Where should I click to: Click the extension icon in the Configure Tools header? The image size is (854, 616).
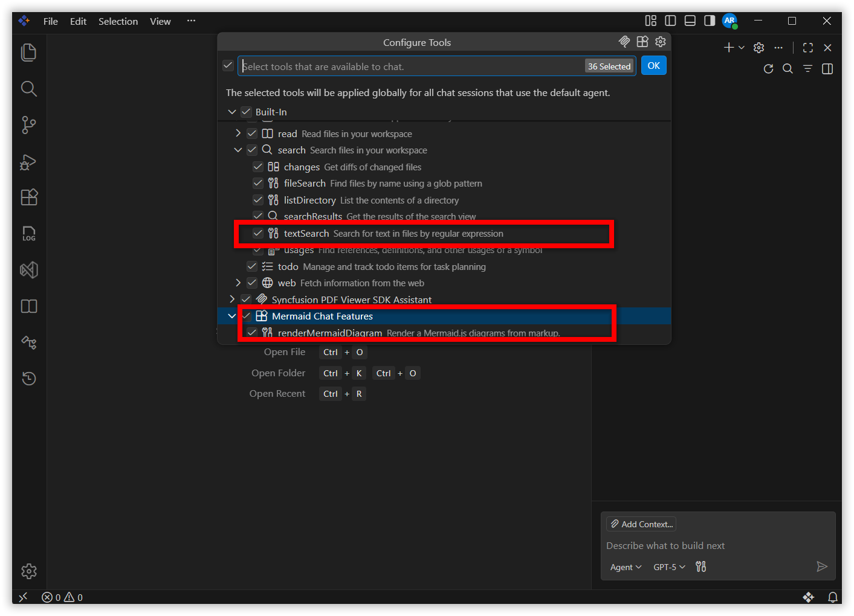[642, 42]
